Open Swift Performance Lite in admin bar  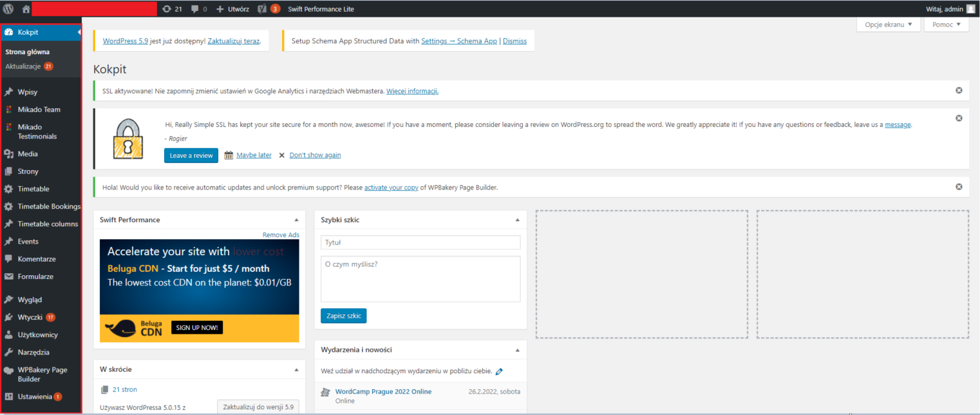(x=321, y=9)
